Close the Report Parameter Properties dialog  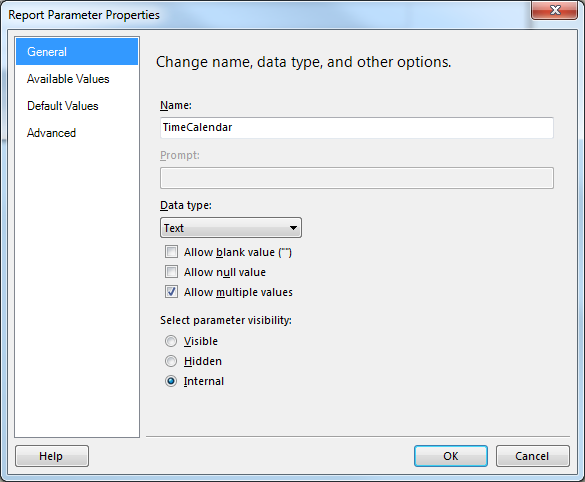coord(554,10)
